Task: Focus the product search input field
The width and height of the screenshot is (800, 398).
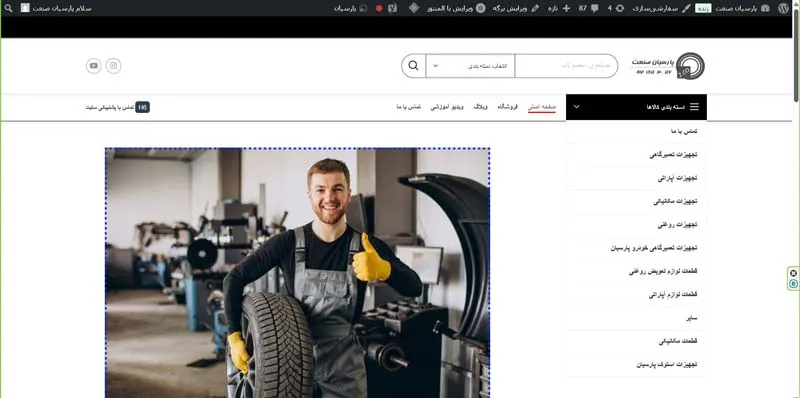Action: tap(566, 66)
